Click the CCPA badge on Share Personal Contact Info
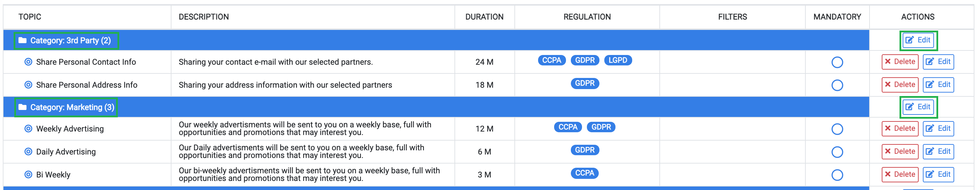980x190 pixels. (552, 61)
